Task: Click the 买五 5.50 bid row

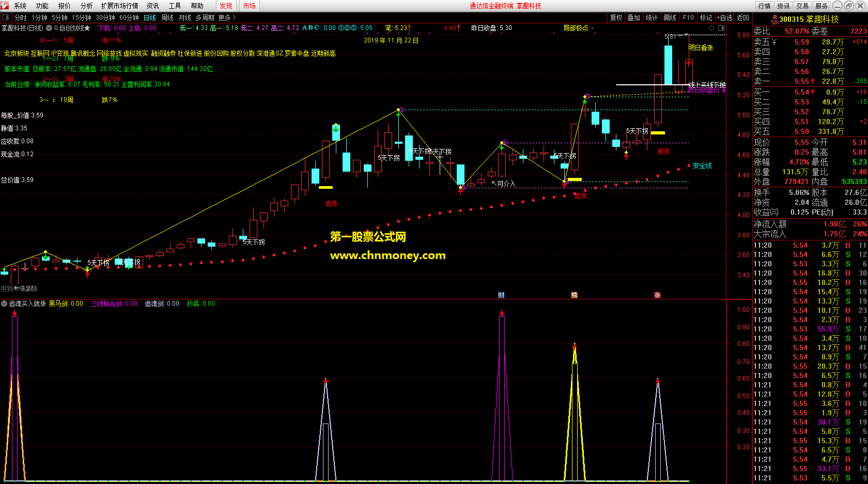Action: 810,131
